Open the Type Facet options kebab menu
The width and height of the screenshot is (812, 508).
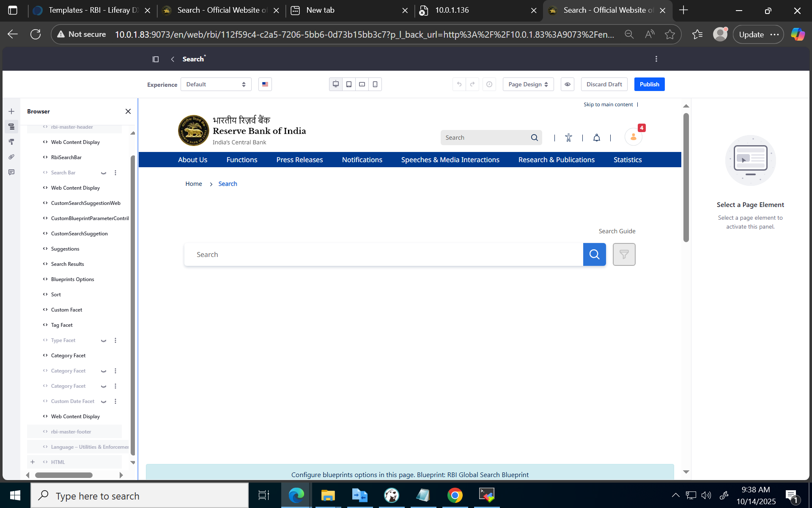115,340
